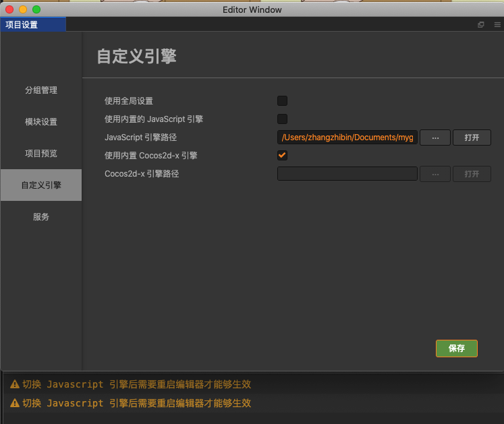The width and height of the screenshot is (504, 424).
Task: Maximize the window with the green button
Action: point(36,9)
